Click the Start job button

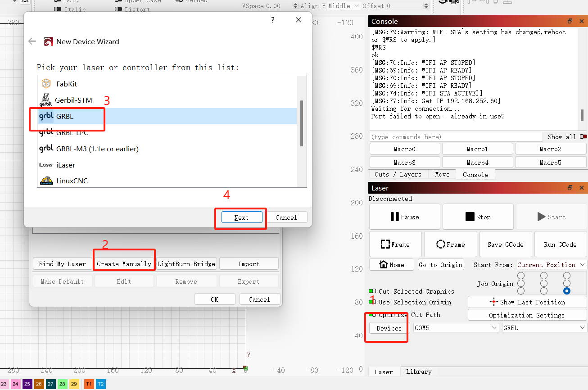tap(552, 217)
